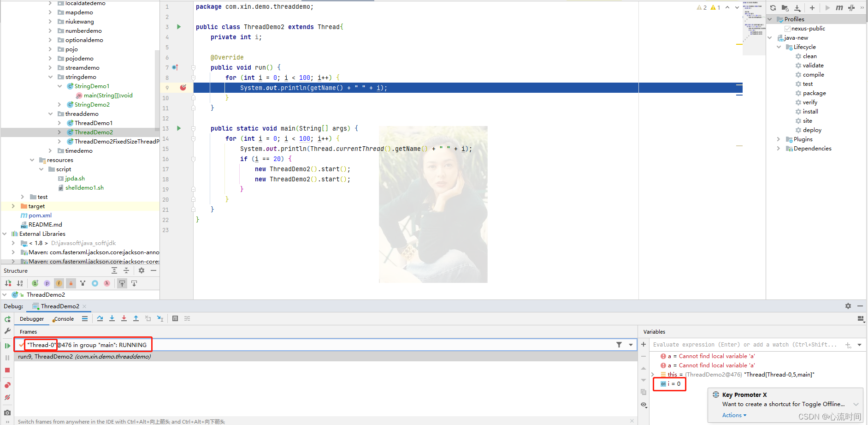The image size is (868, 425).
Task: Click the red stop button in debug sidebar
Action: tap(7, 370)
